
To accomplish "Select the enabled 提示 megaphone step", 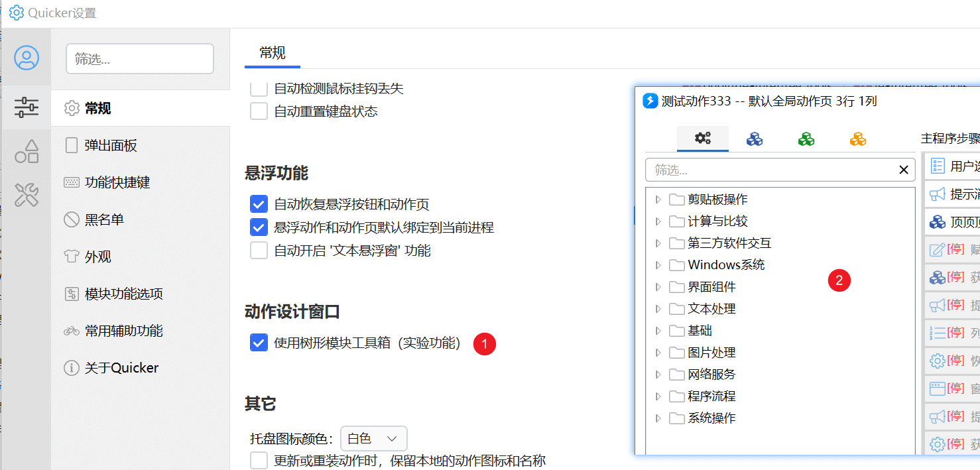I will tap(951, 194).
